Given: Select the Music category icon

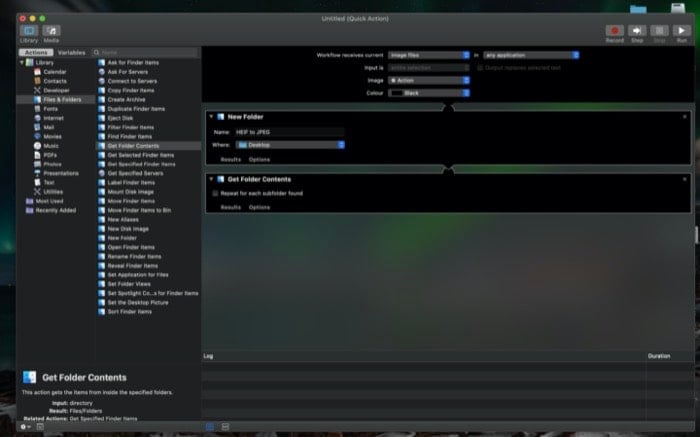Looking at the screenshot, I should [x=38, y=146].
